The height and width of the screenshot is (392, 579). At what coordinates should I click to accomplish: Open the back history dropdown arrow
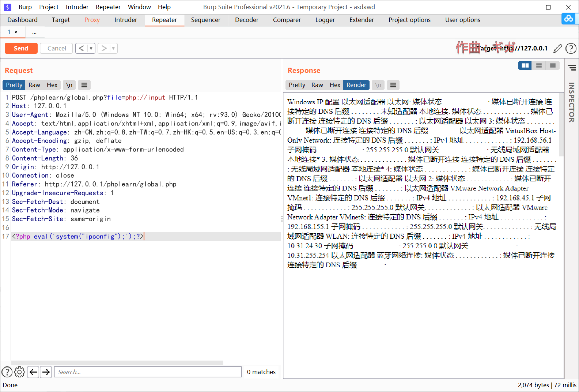pos(91,48)
